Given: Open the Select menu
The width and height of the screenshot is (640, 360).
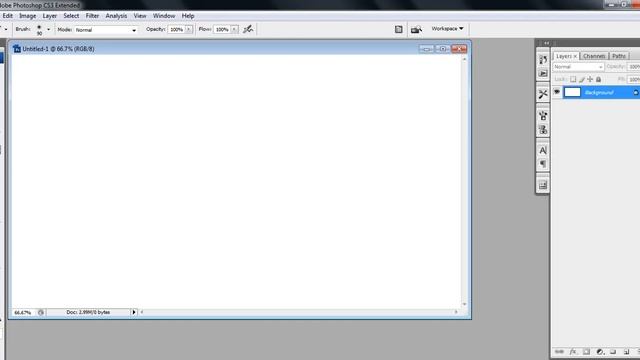Looking at the screenshot, I should 71,16.
